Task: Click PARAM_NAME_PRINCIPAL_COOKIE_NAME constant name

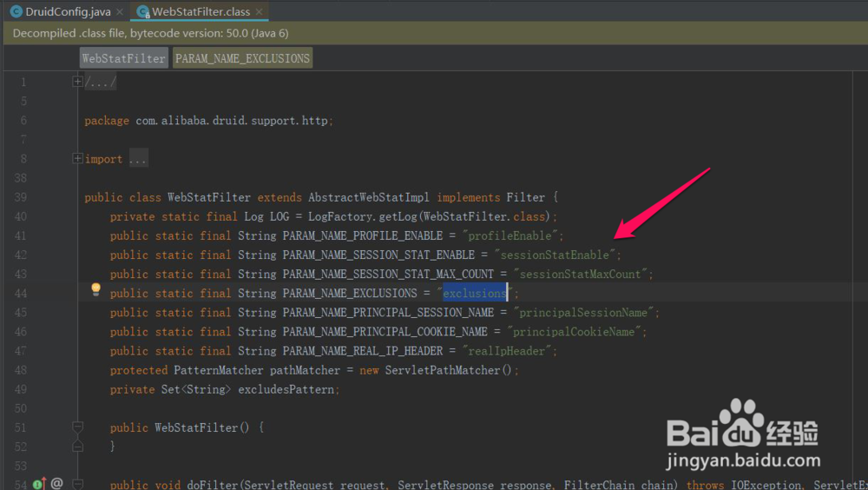Action: tap(385, 332)
